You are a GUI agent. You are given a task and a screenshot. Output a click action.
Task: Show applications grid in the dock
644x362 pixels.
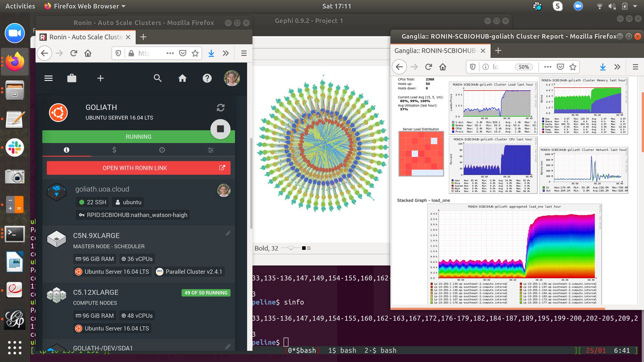click(15, 347)
